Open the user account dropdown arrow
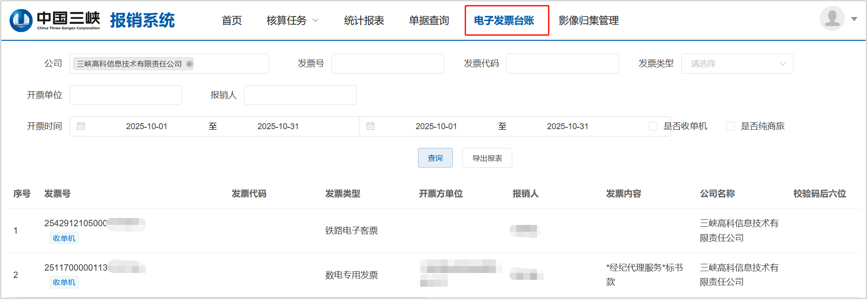The width and height of the screenshot is (868, 300). pyautogui.click(x=854, y=19)
